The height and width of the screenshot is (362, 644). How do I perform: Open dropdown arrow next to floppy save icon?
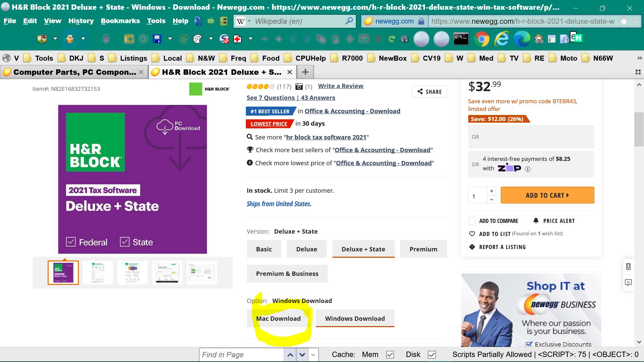(x=170, y=39)
